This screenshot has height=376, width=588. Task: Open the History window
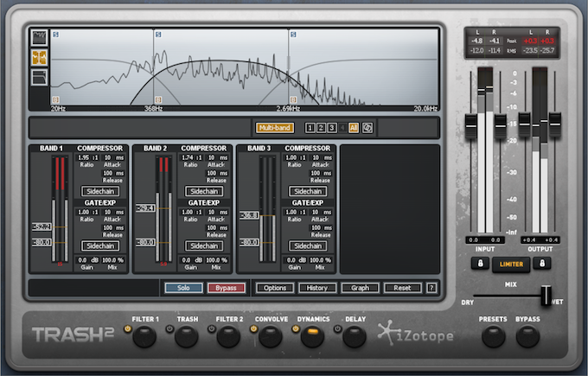click(317, 288)
